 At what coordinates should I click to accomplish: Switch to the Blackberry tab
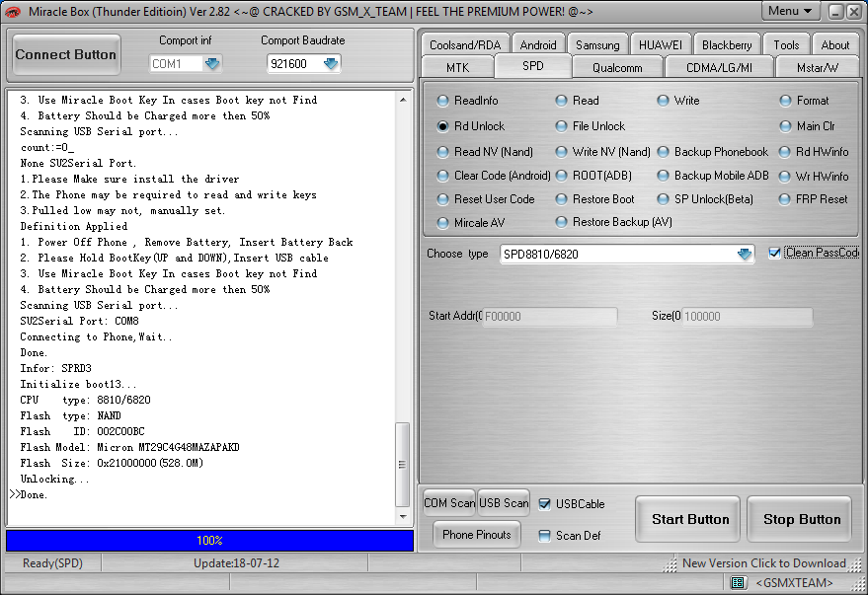click(727, 44)
